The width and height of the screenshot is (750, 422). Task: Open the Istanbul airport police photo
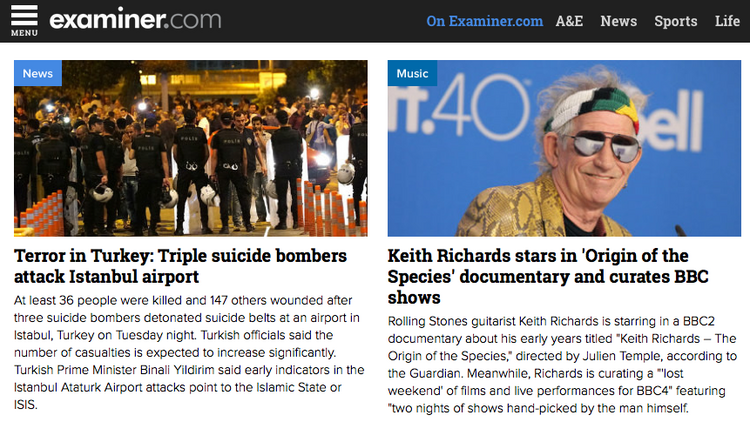191,148
